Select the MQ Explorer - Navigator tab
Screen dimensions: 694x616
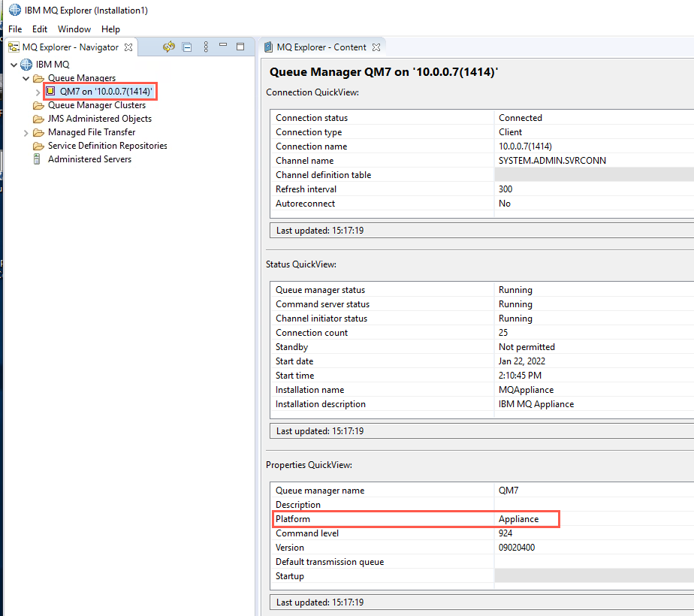pyautogui.click(x=71, y=47)
